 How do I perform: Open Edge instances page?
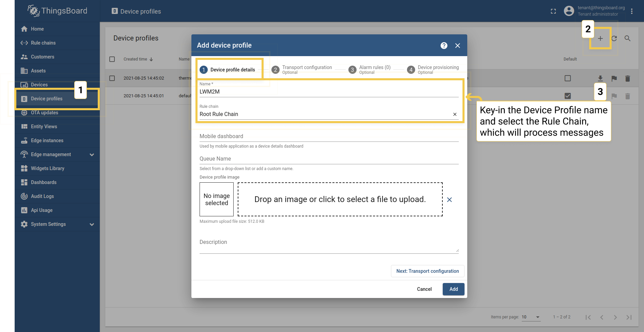[x=57, y=140]
